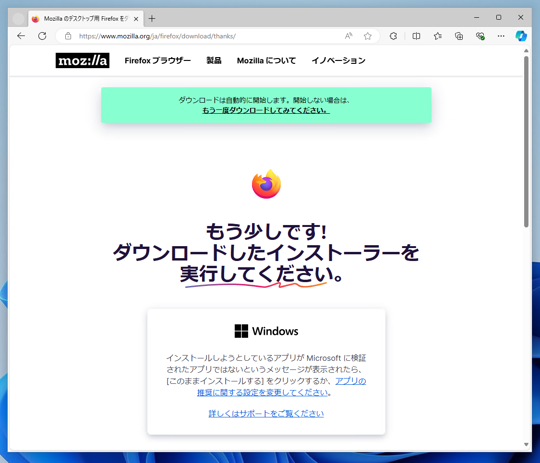The image size is (540, 463).
Task: Open a new browser tab
Action: tap(152, 19)
